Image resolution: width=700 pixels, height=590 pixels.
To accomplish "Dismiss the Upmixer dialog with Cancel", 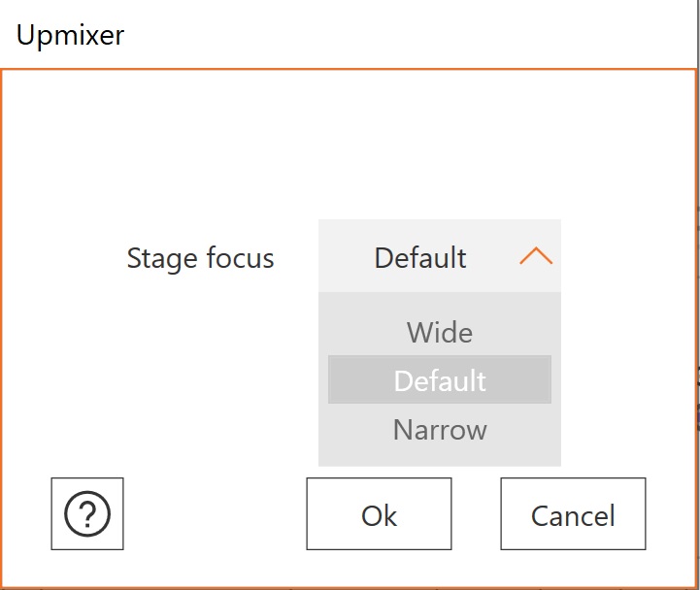I will (x=573, y=514).
